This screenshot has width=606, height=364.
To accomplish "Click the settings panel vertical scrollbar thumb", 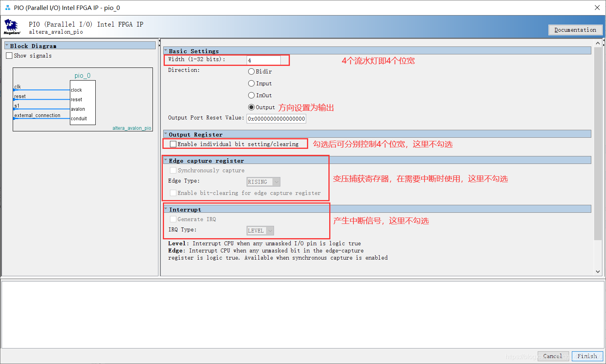I will click(598, 143).
